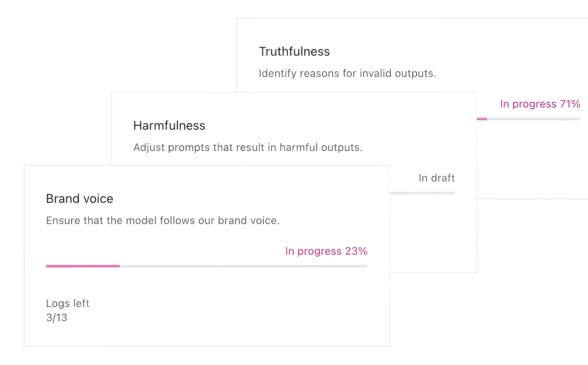This screenshot has width=588, height=365.
Task: Click pink filled segment of Truthfulness progress bar
Action: 482,119
